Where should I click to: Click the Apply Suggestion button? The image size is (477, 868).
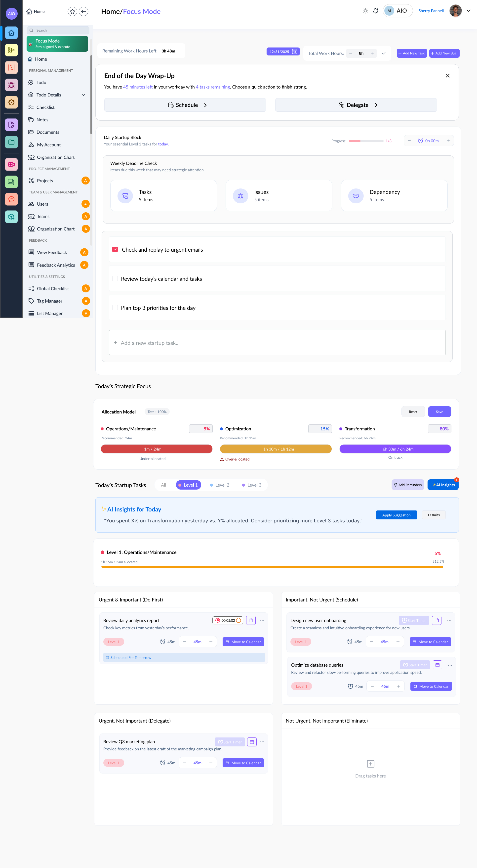tap(396, 515)
